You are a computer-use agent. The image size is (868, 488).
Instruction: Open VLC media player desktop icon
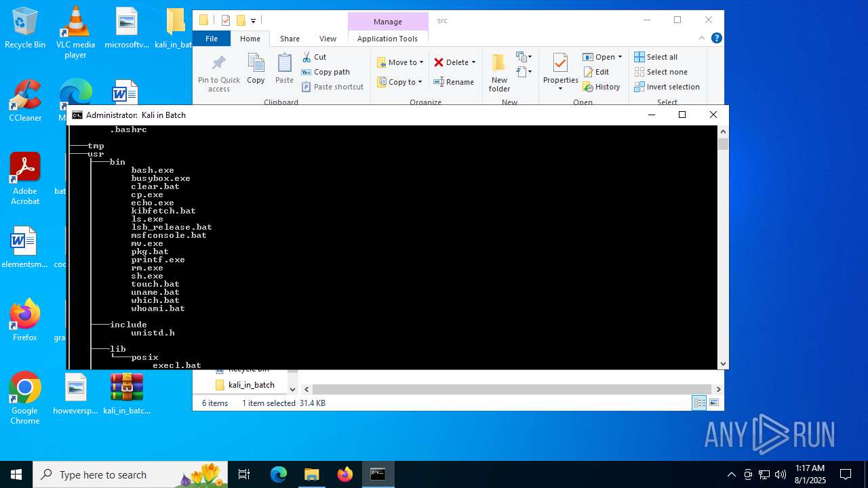[75, 33]
